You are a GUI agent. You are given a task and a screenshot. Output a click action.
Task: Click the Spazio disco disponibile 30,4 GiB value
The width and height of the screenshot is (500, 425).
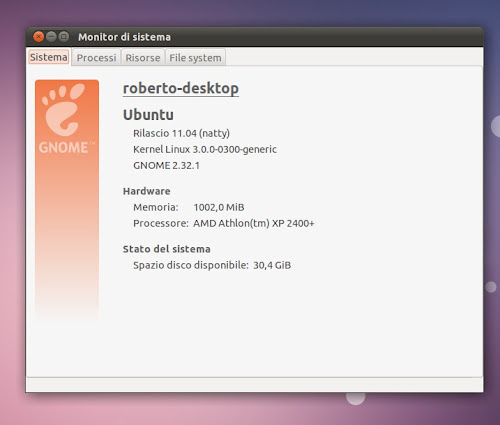(x=272, y=265)
